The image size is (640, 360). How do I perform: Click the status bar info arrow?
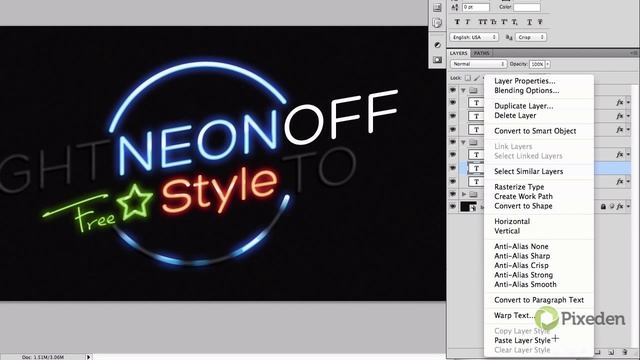coord(88,357)
